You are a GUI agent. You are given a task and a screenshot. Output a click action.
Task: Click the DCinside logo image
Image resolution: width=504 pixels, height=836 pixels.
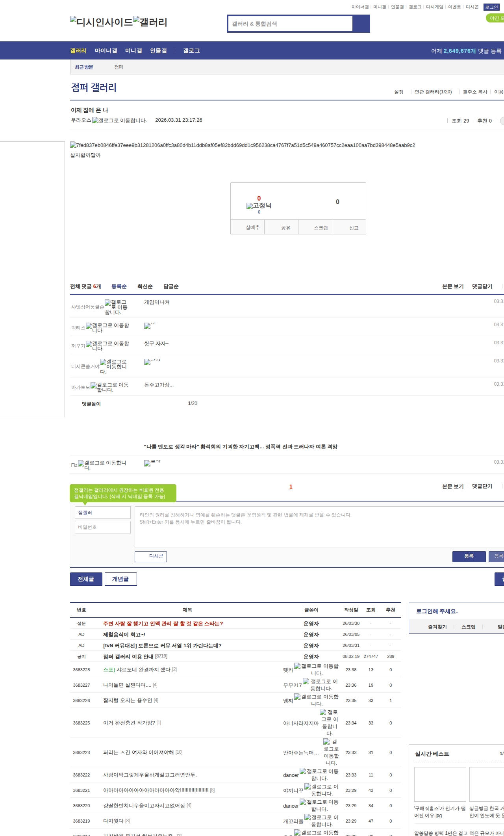pyautogui.click(x=101, y=22)
